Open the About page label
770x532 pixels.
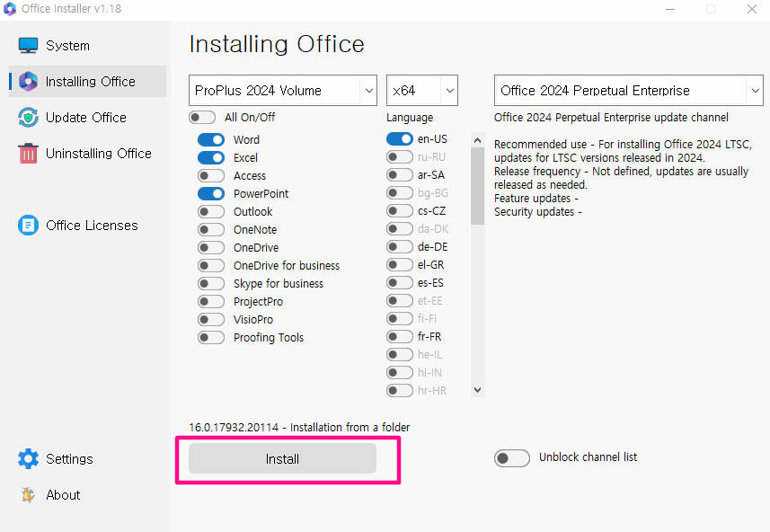point(63,494)
